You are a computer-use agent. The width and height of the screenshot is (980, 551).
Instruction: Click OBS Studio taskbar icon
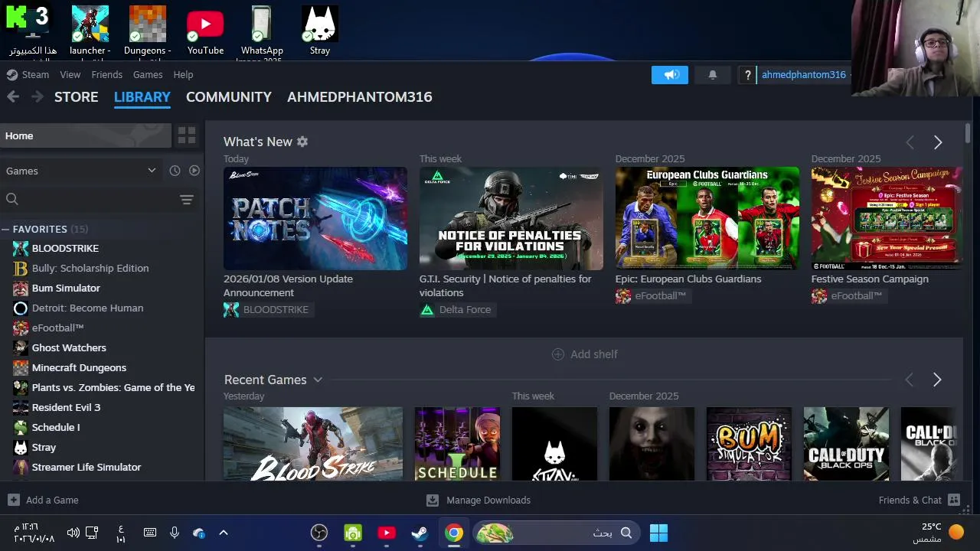tap(319, 533)
